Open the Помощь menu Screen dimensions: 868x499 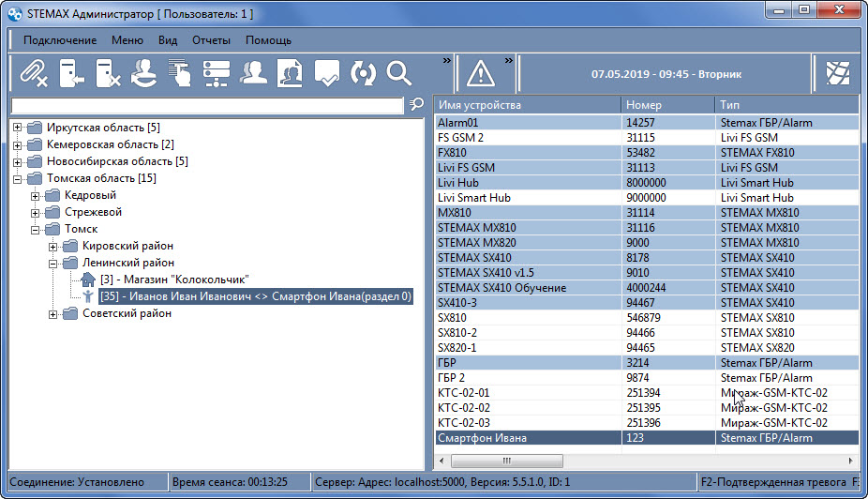click(x=268, y=40)
